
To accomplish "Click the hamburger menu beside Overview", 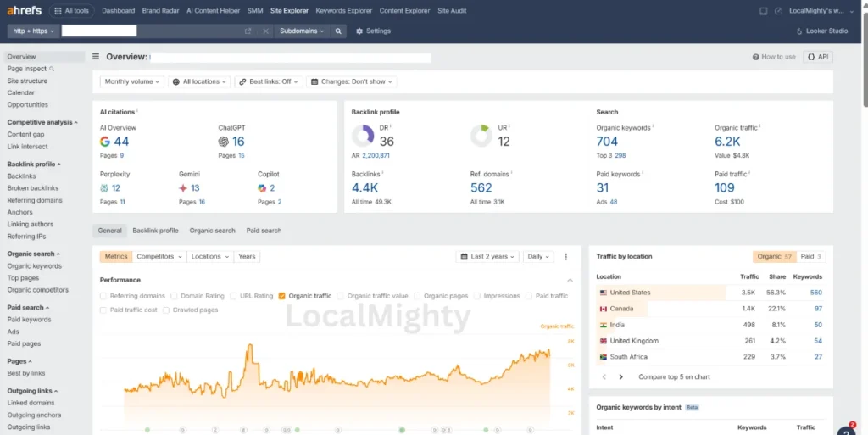I will point(96,57).
